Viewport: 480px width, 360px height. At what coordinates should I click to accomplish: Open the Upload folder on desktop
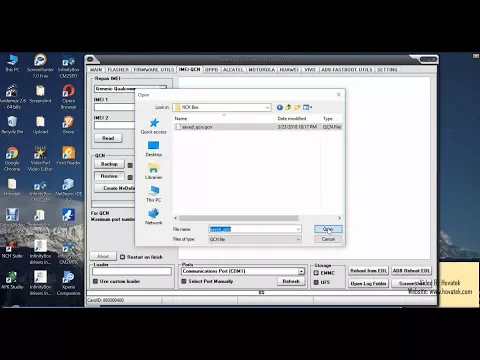click(40, 125)
